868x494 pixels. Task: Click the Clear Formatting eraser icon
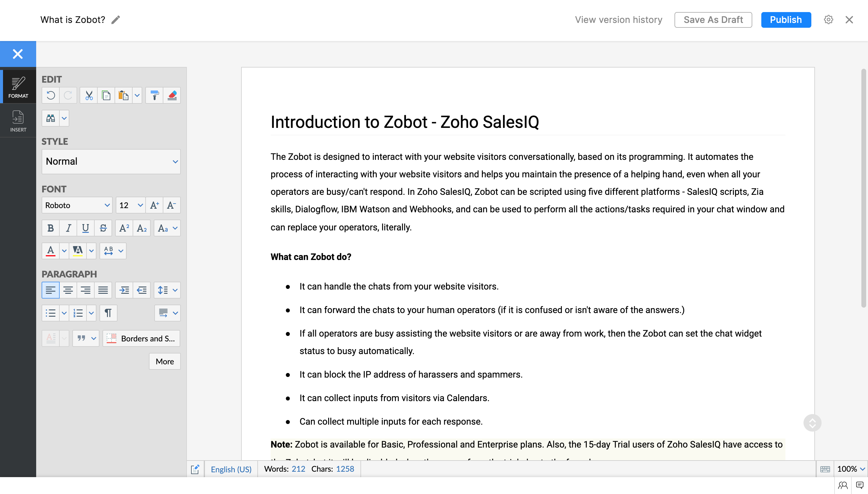tap(172, 95)
